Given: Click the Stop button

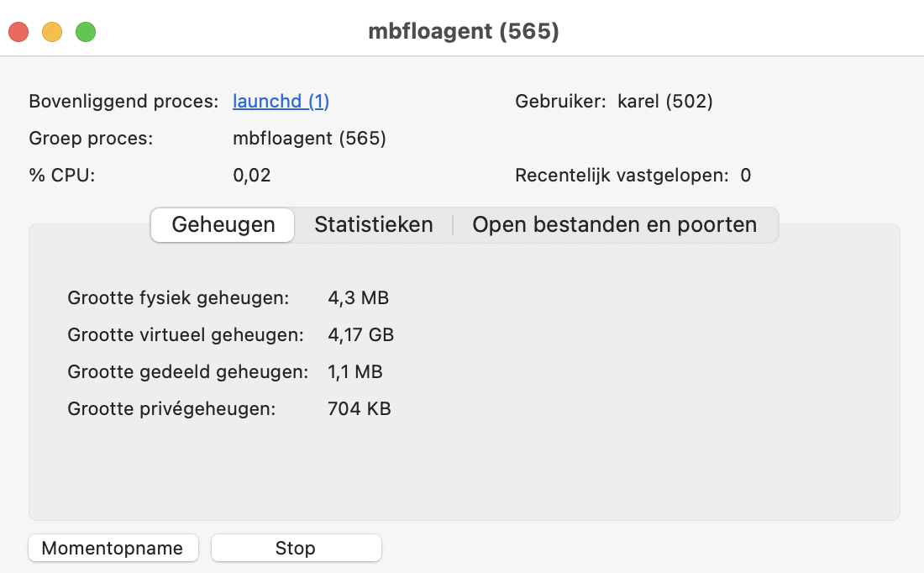Looking at the screenshot, I should pos(296,549).
